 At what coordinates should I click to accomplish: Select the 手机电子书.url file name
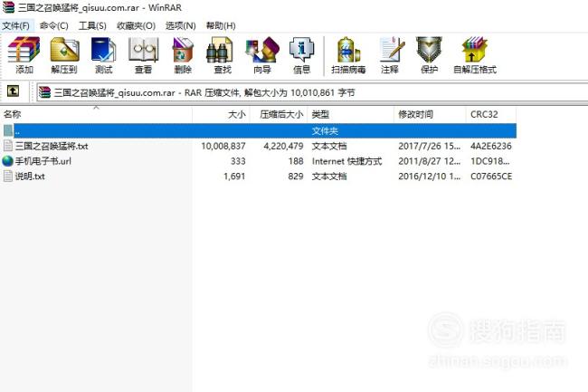43,161
